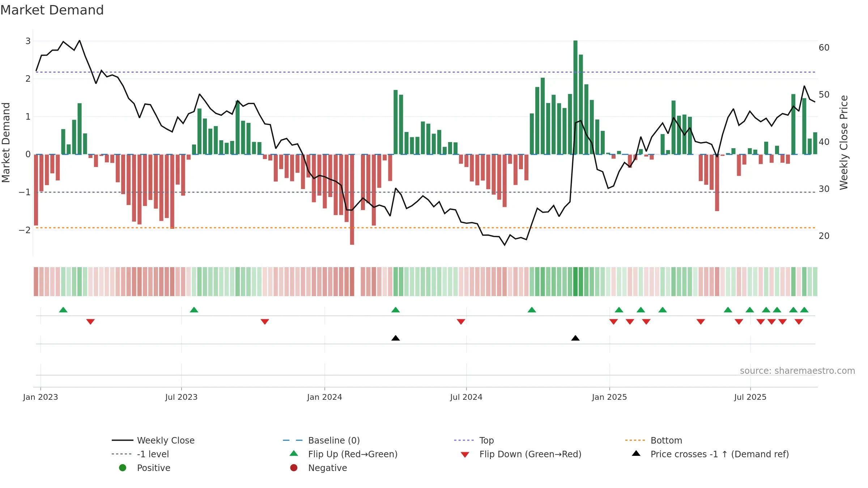This screenshot has height=488, width=868.
Task: Select the black price-cross marker near November 2024
Action: tap(575, 338)
